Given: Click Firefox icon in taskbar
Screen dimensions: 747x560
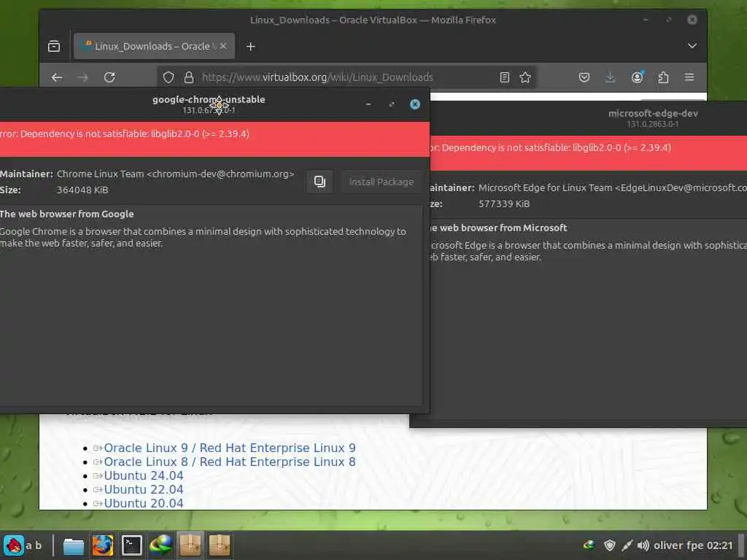Looking at the screenshot, I should pos(102,545).
